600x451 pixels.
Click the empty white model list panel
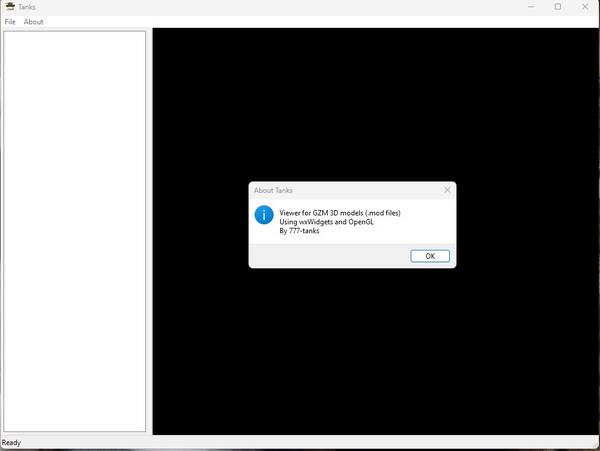pos(75,231)
